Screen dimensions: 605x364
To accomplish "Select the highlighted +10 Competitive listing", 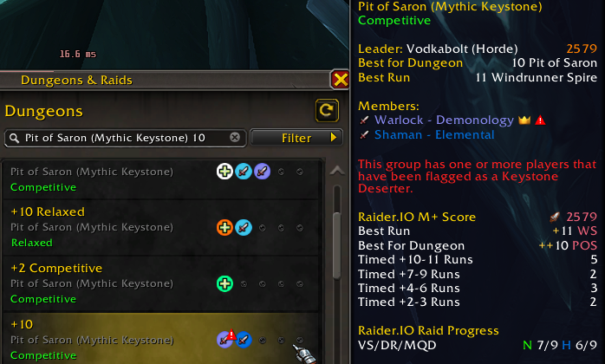I will pos(162,339).
